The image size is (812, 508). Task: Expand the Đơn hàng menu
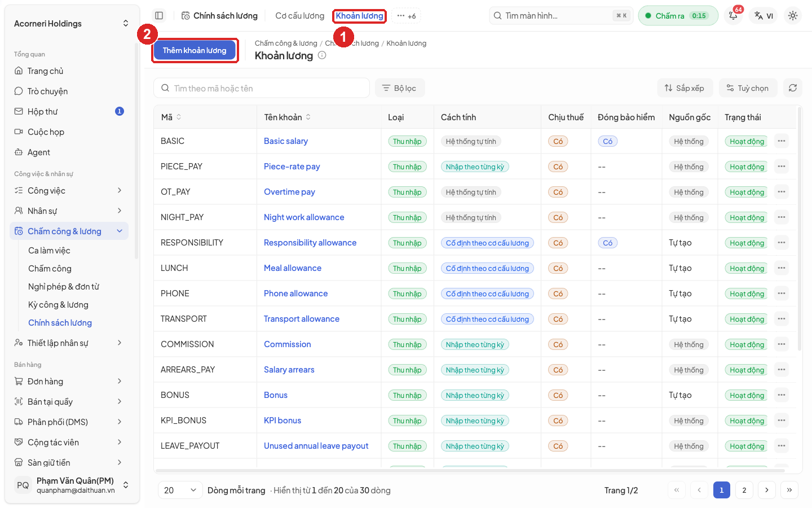coord(69,382)
